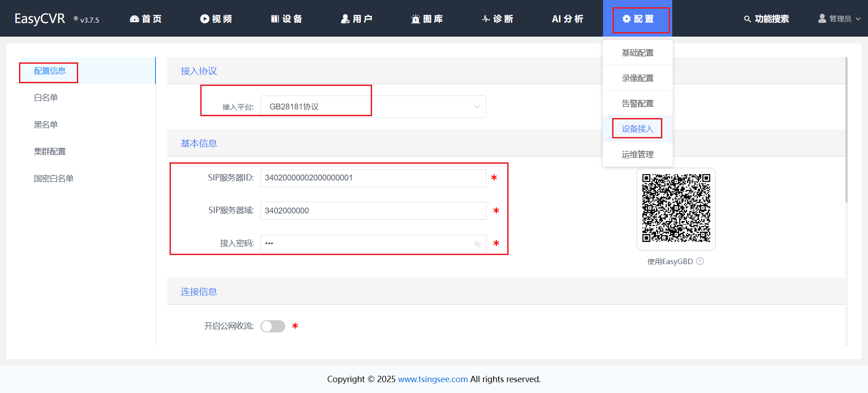The width and height of the screenshot is (868, 393).
Task: Open the 视频 video play icon
Action: [205, 19]
